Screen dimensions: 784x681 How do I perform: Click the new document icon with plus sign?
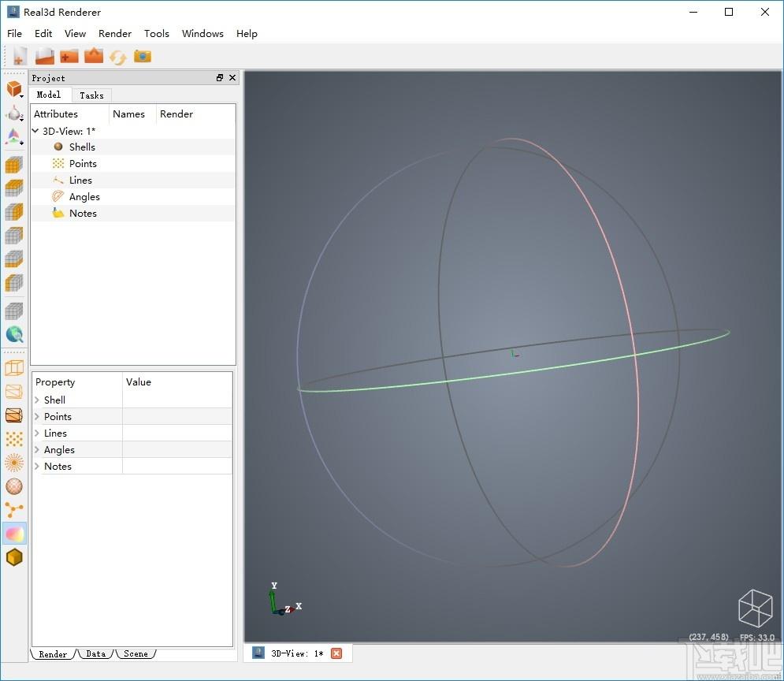click(x=20, y=56)
